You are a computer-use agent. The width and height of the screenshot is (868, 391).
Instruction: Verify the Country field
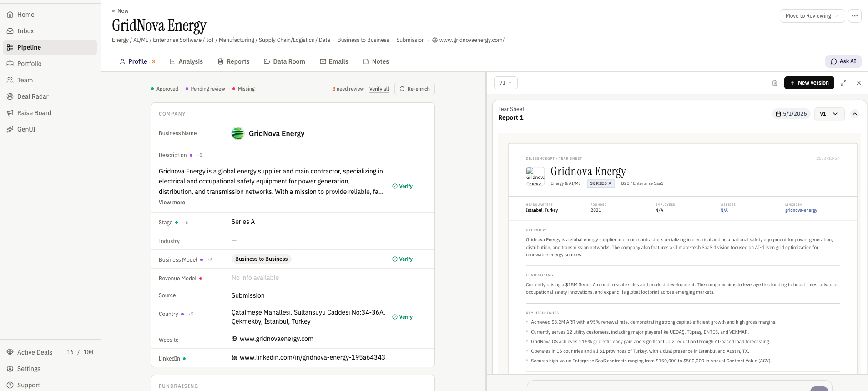click(403, 317)
